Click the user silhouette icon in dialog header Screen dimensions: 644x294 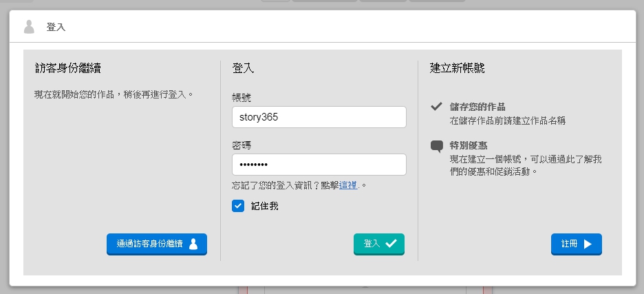(29, 27)
